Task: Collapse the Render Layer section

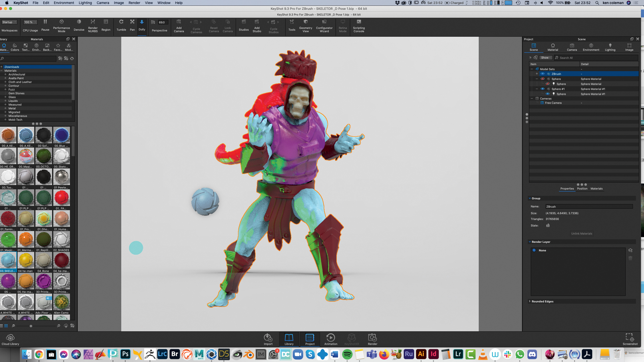Action: 530,242
